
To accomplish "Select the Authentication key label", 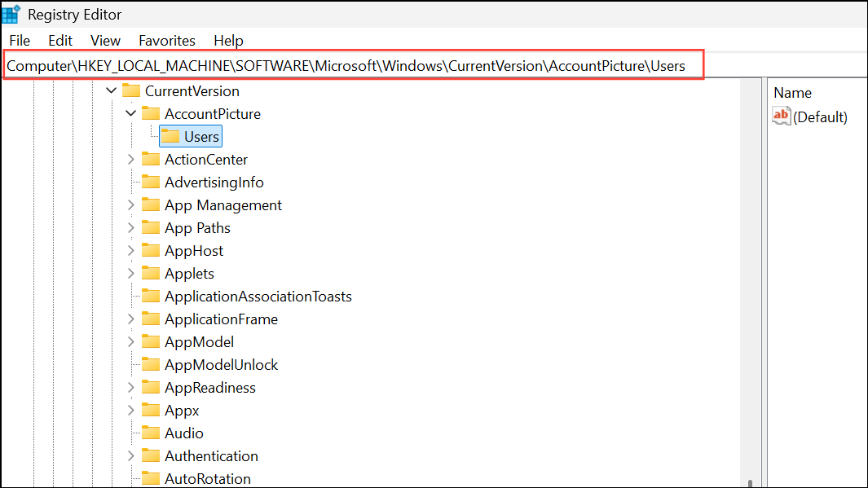I will (x=211, y=456).
